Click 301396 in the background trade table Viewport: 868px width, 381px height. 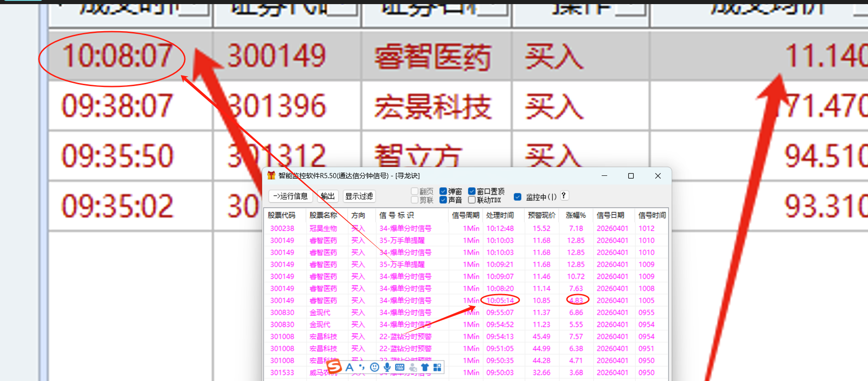pos(277,106)
